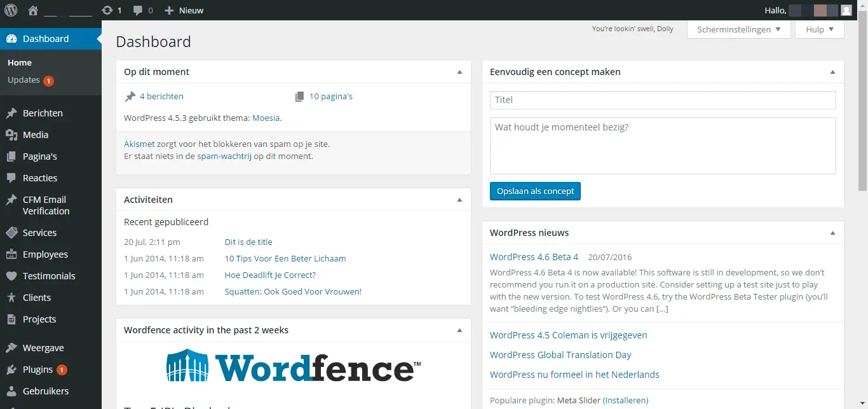Viewport: 868px width, 409px height.
Task: Open 'WordPress nu formeel in het Nederlands'
Action: coord(574,375)
